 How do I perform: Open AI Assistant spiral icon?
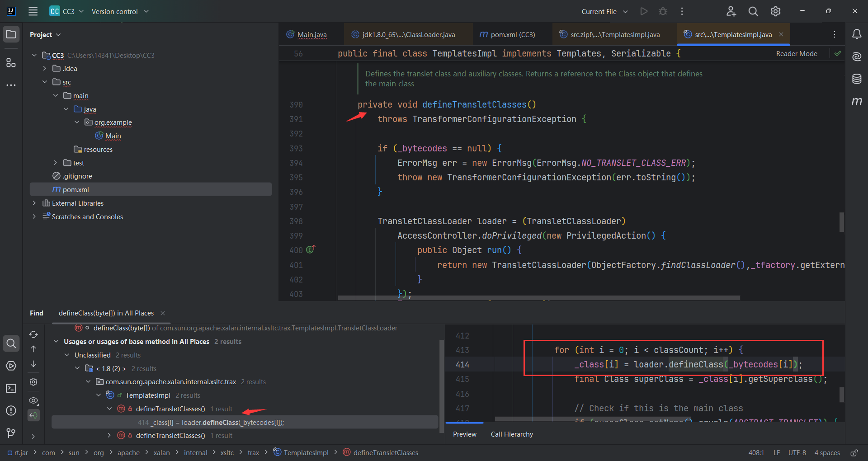(857, 56)
